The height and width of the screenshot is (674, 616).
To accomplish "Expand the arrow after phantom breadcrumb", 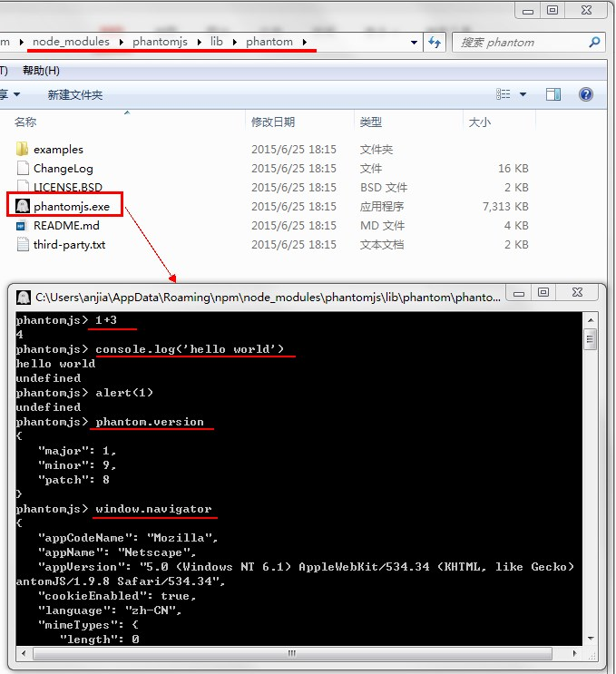I will click(x=305, y=42).
